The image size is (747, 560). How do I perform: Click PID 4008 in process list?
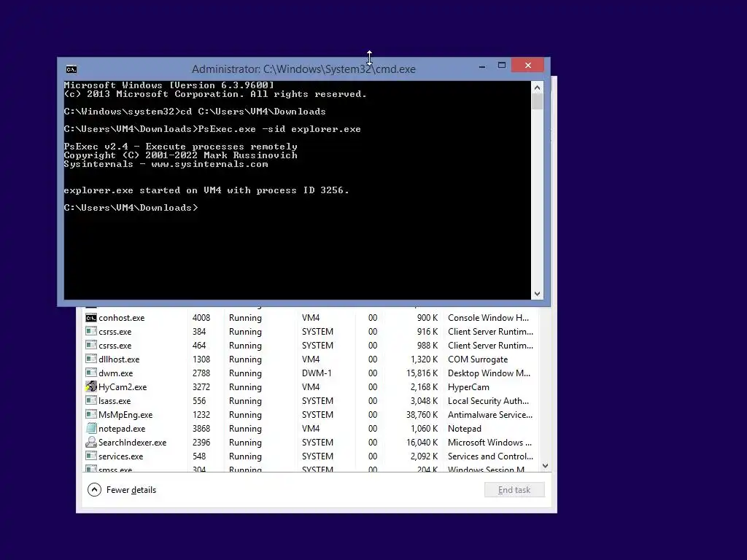(x=201, y=318)
